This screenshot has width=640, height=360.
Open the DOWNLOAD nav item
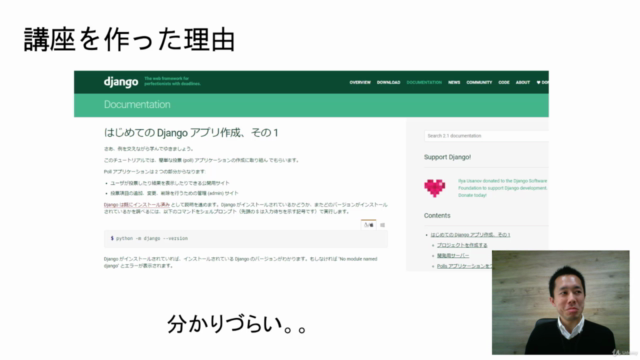389,82
